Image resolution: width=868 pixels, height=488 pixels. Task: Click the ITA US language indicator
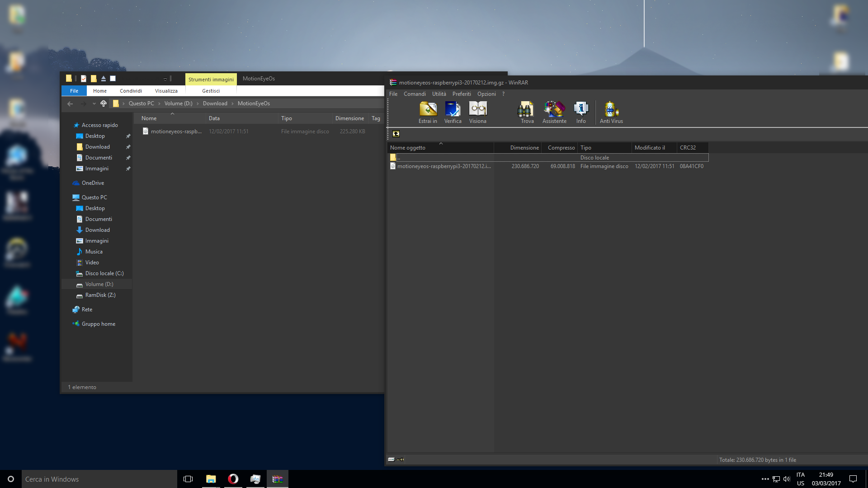pyautogui.click(x=800, y=479)
